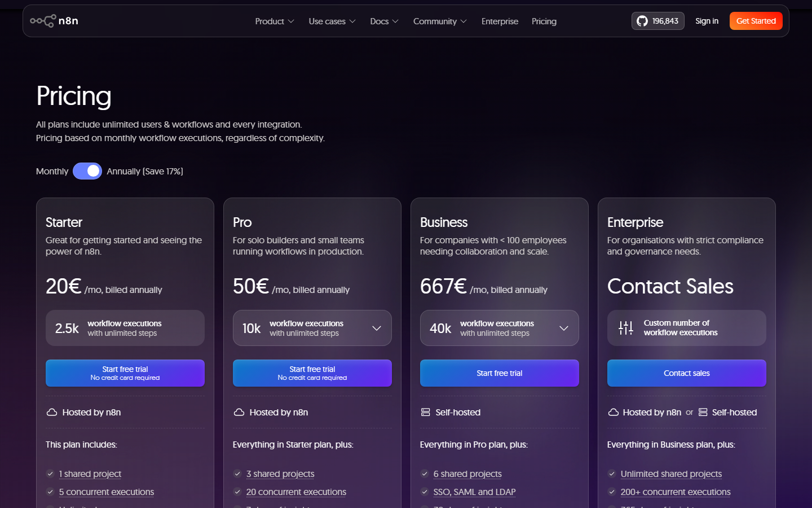Screen dimensions: 812x508
Task: Click the 667€ price text
Action: click(443, 286)
